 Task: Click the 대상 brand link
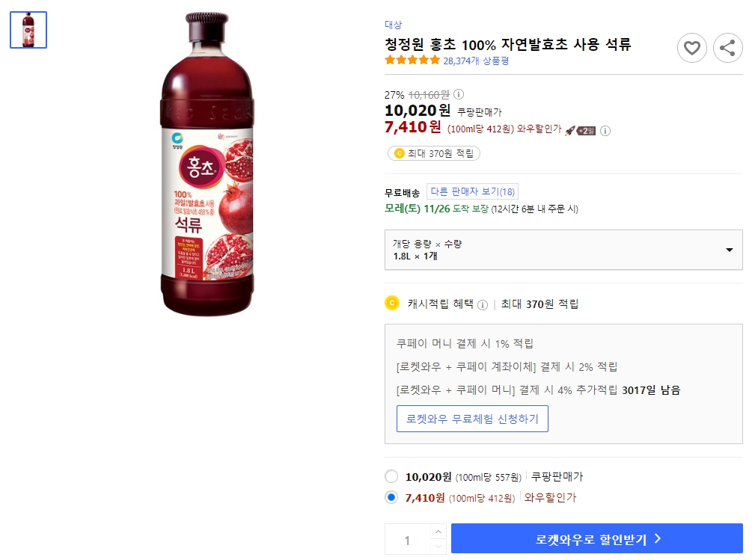(x=393, y=24)
